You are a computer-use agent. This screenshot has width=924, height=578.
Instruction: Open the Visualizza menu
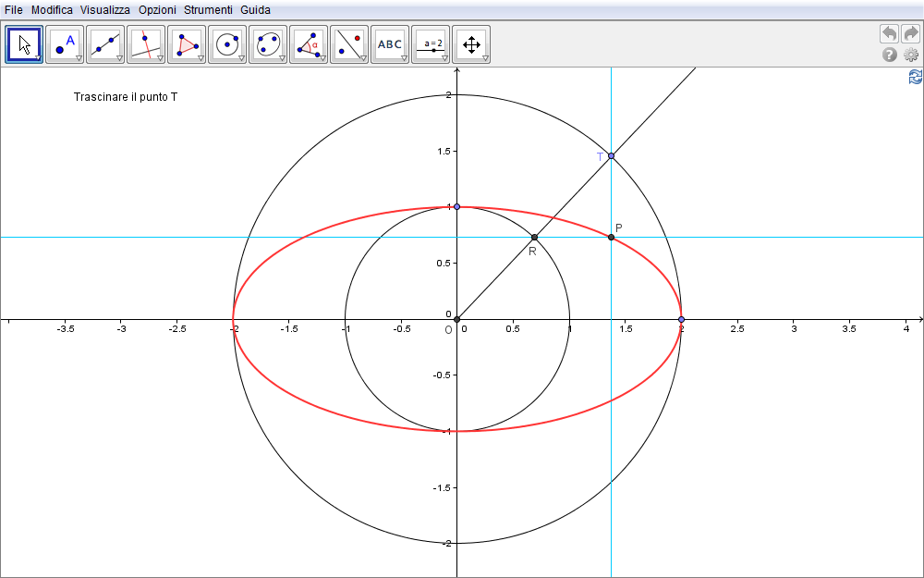click(104, 9)
